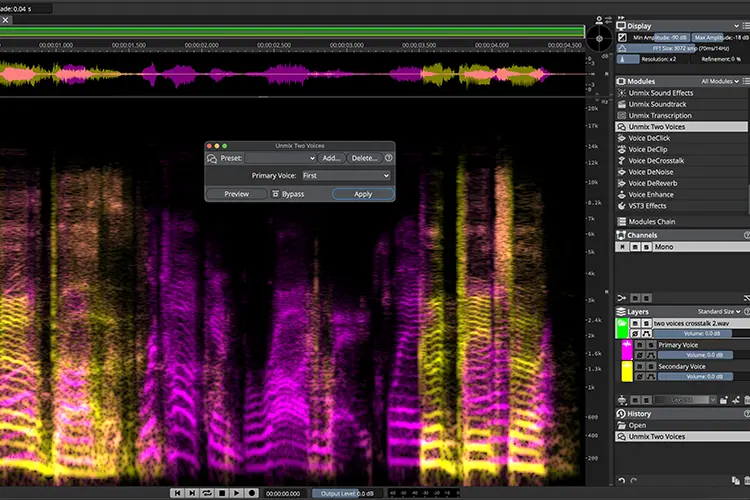Select the Voice DeNoise module
Screen dimensions: 750x500
pos(651,172)
